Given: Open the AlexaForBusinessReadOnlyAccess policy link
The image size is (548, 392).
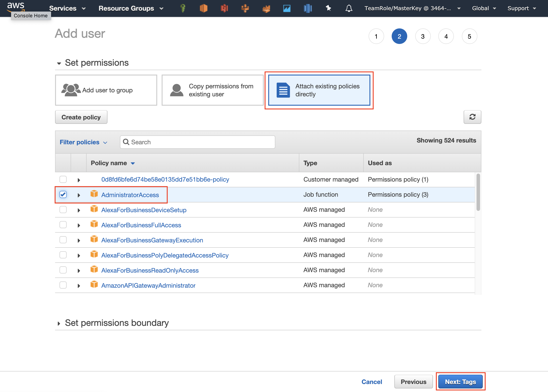Looking at the screenshot, I should [x=150, y=270].
